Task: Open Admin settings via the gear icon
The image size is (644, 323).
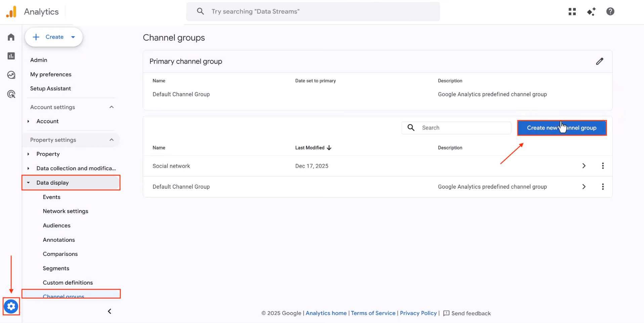Action: 11,306
